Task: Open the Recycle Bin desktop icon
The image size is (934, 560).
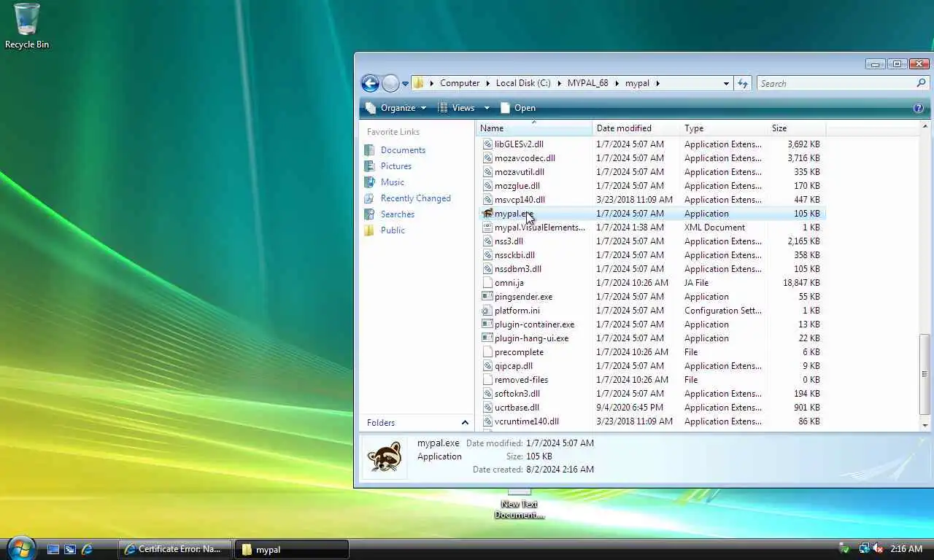Action: click(27, 26)
